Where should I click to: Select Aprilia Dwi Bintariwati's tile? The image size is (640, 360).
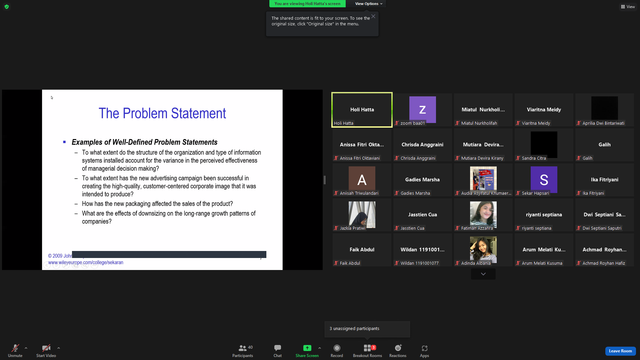click(604, 110)
